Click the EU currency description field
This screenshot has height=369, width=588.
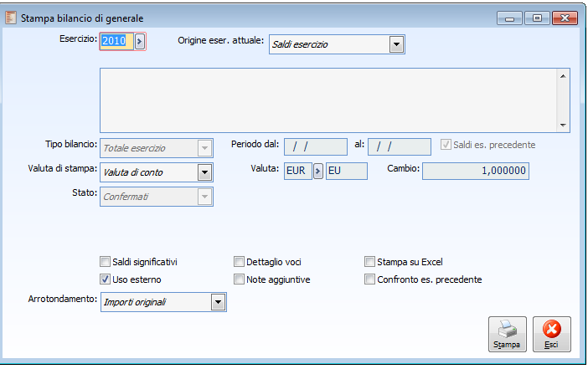[x=347, y=171]
